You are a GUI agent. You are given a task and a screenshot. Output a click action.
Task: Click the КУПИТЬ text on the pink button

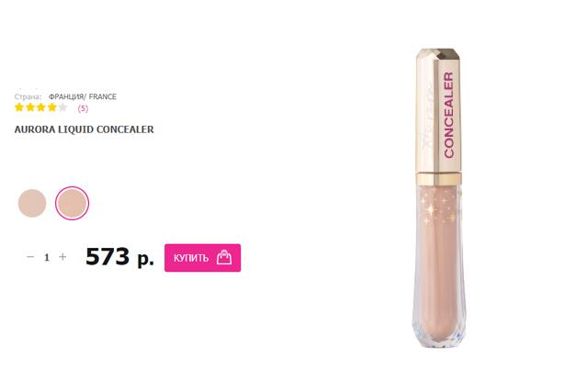[191, 258]
